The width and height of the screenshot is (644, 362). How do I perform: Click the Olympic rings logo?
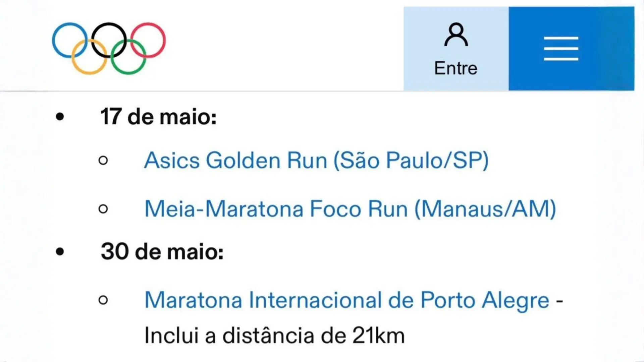pos(109,48)
